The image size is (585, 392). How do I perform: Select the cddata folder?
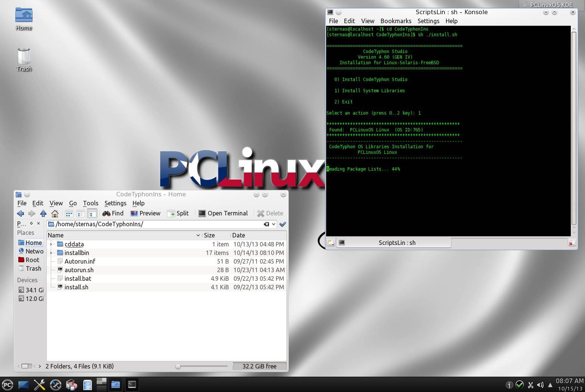[74, 244]
